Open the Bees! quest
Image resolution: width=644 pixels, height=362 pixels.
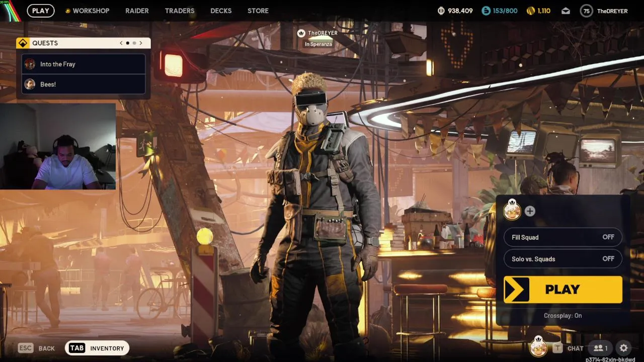tap(84, 84)
